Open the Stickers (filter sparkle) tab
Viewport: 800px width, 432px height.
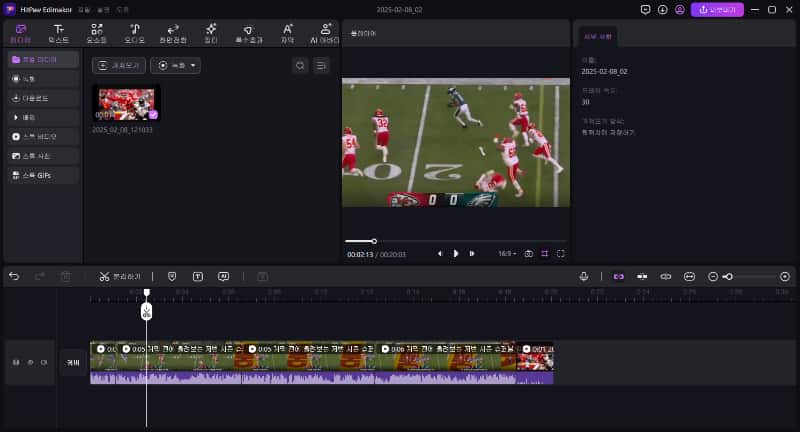click(211, 33)
